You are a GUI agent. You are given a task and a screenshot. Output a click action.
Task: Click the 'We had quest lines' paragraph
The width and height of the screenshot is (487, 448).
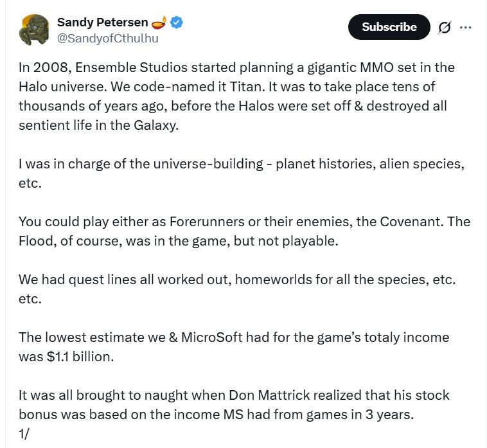click(x=237, y=289)
